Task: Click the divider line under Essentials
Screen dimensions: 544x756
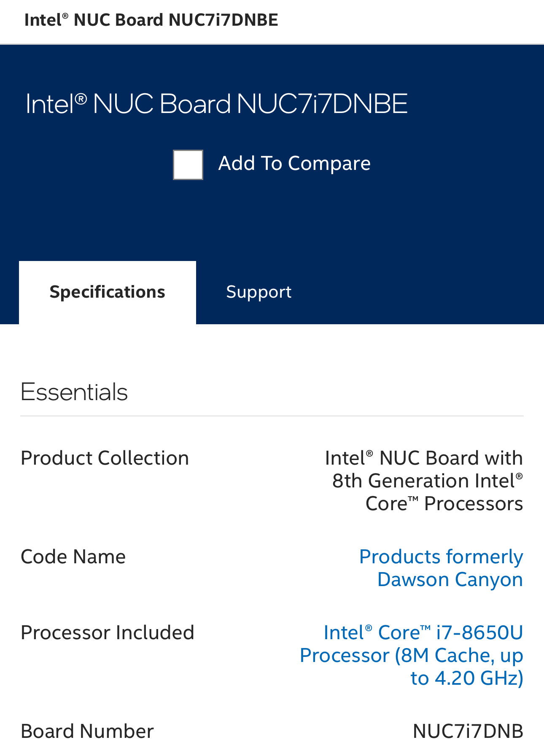Action: 272,416
